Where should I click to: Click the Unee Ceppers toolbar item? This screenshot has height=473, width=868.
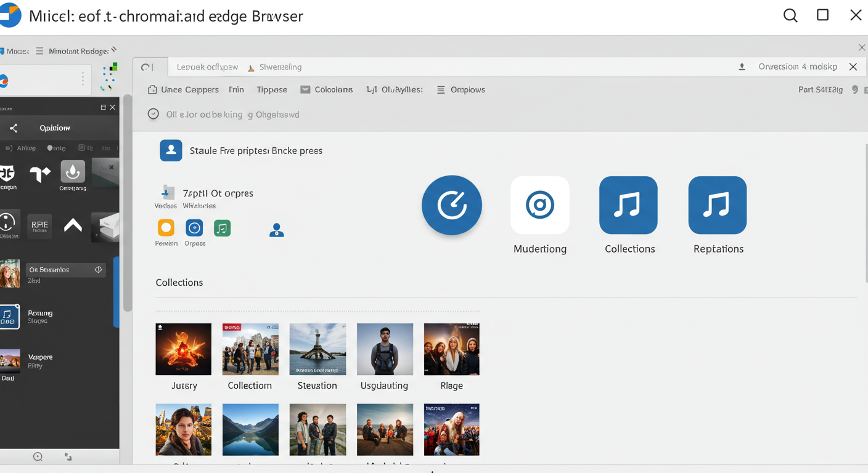pos(183,89)
